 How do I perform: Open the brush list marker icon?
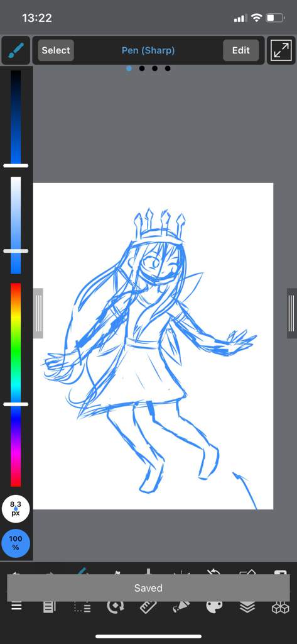tap(181, 607)
